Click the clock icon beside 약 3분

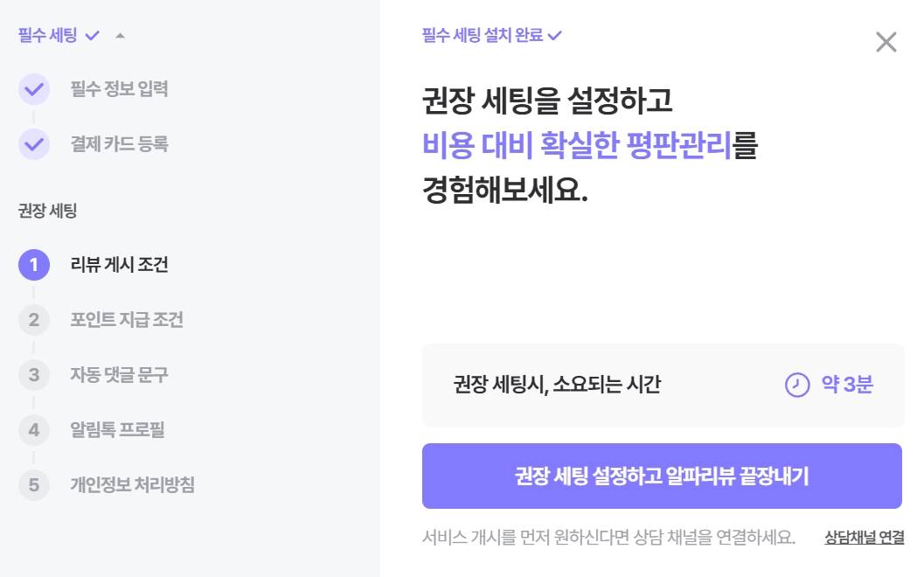pos(797,385)
